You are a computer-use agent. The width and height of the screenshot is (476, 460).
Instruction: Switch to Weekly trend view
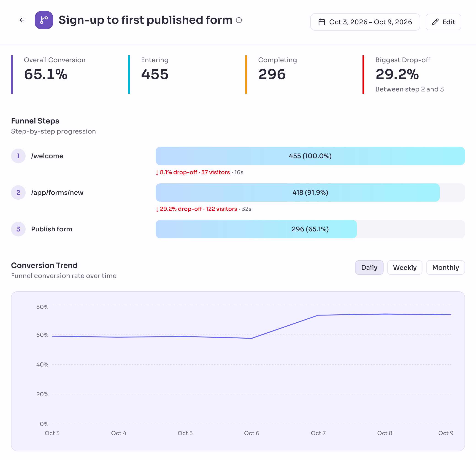(x=405, y=267)
